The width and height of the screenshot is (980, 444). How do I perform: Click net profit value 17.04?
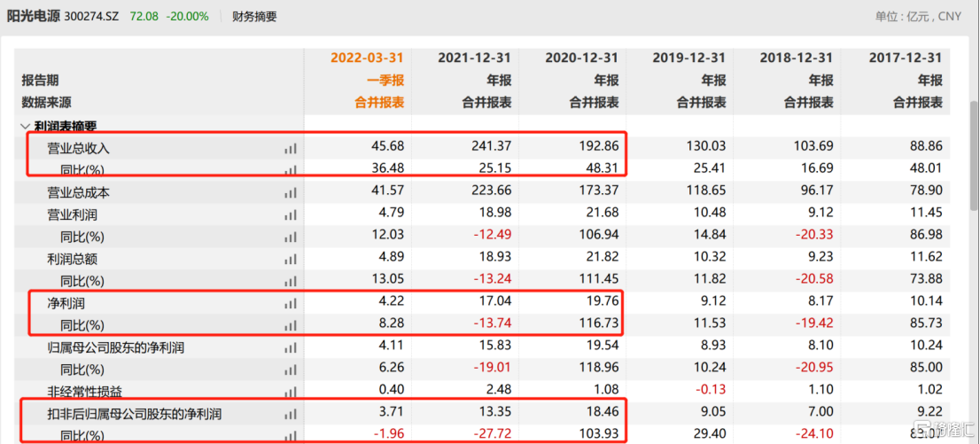[x=497, y=301]
